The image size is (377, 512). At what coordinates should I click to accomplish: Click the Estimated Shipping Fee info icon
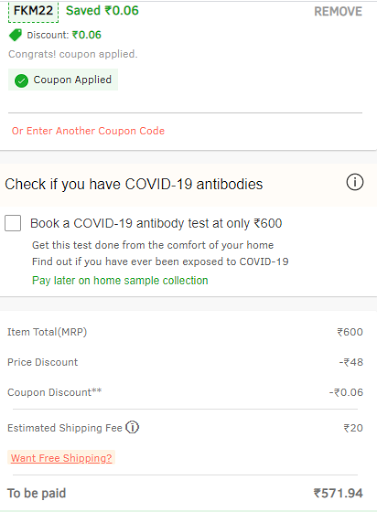132,427
